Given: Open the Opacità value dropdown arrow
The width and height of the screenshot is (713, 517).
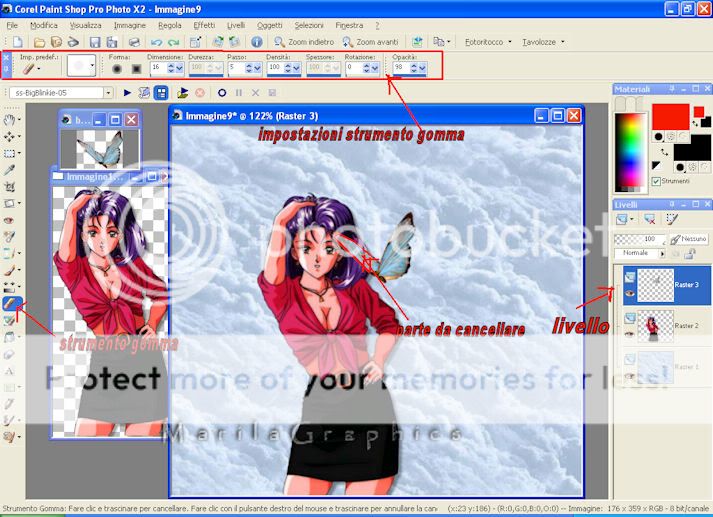Looking at the screenshot, I should point(422,68).
